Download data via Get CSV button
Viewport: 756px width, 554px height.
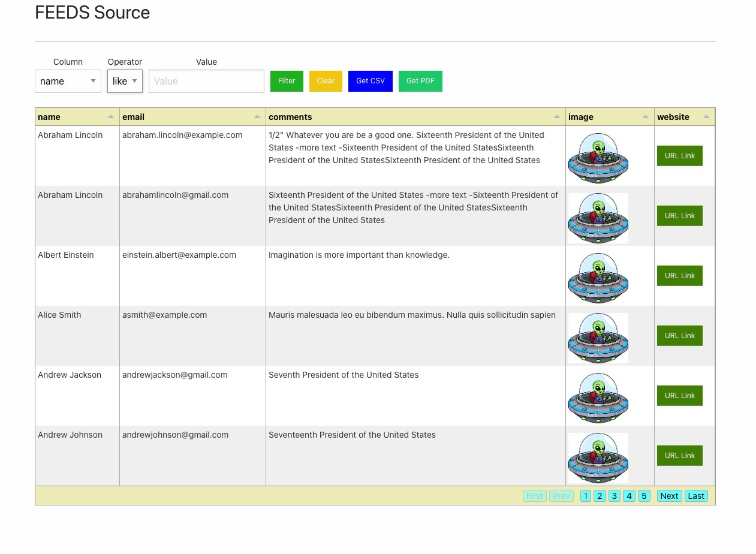coord(371,81)
